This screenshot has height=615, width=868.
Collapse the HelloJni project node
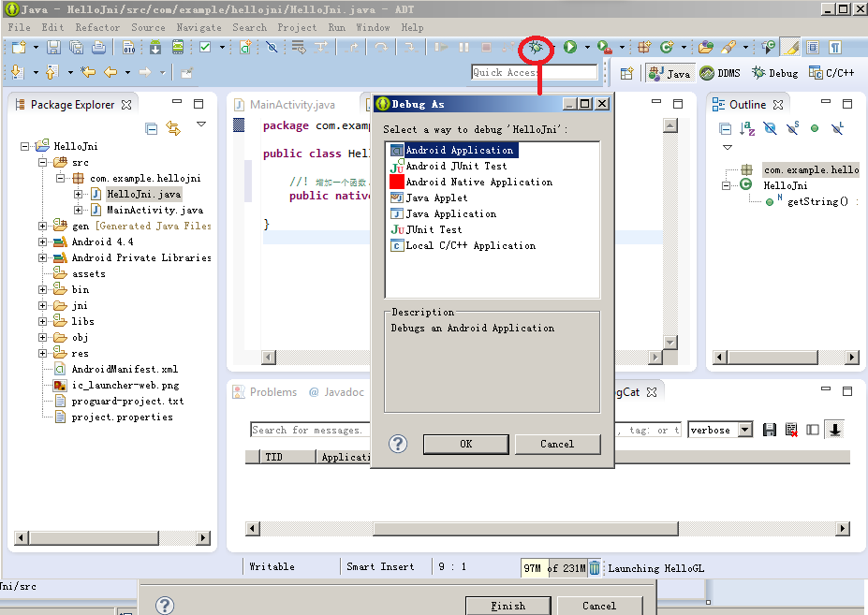(26, 147)
